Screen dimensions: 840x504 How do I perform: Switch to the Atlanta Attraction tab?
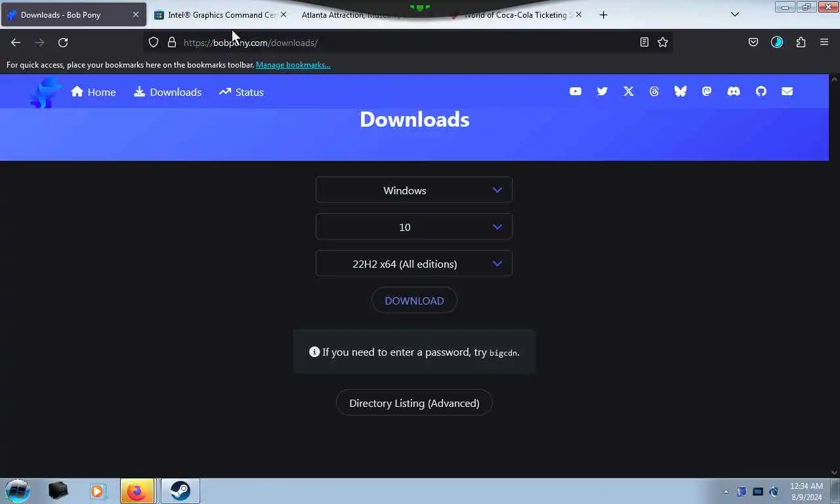[x=367, y=14]
